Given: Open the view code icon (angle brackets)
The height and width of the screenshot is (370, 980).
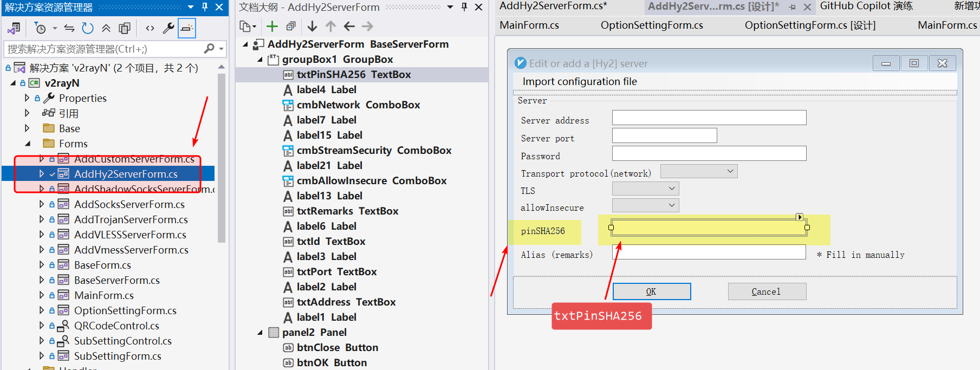Looking at the screenshot, I should (x=150, y=28).
